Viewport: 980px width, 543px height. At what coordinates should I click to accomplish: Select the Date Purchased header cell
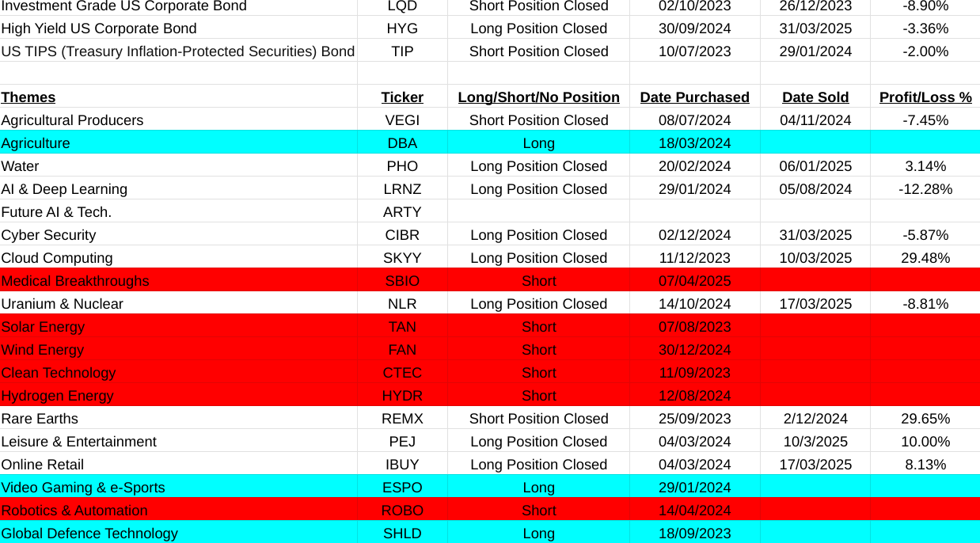coord(694,97)
